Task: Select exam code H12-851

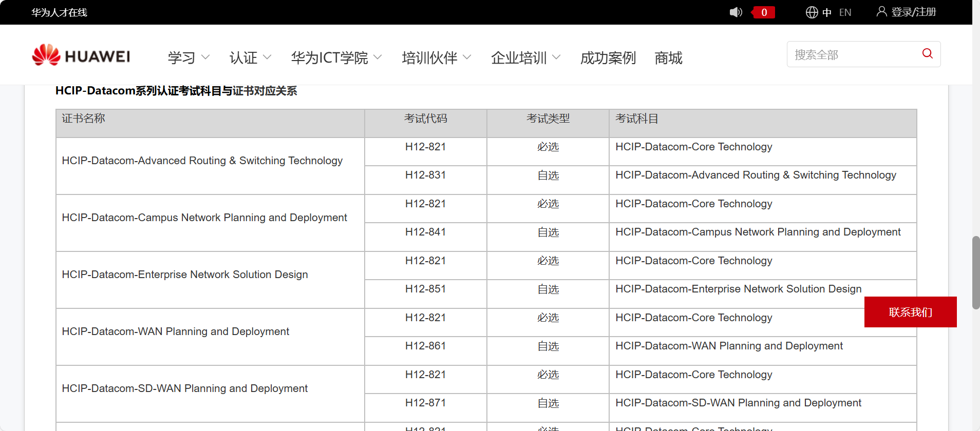Action: tap(425, 289)
